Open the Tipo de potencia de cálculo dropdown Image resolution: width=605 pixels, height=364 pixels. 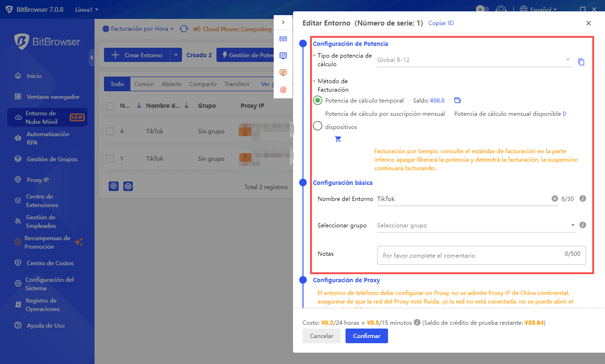coord(474,60)
